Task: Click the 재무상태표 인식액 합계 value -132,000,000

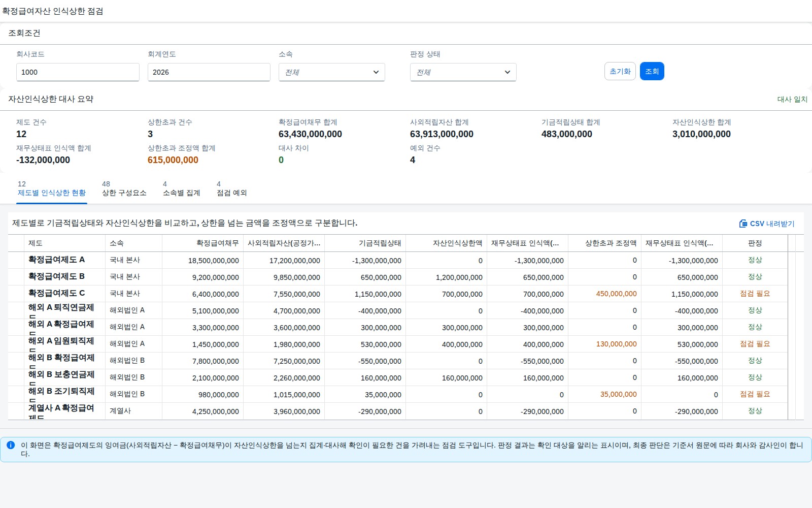Action: tap(43, 160)
